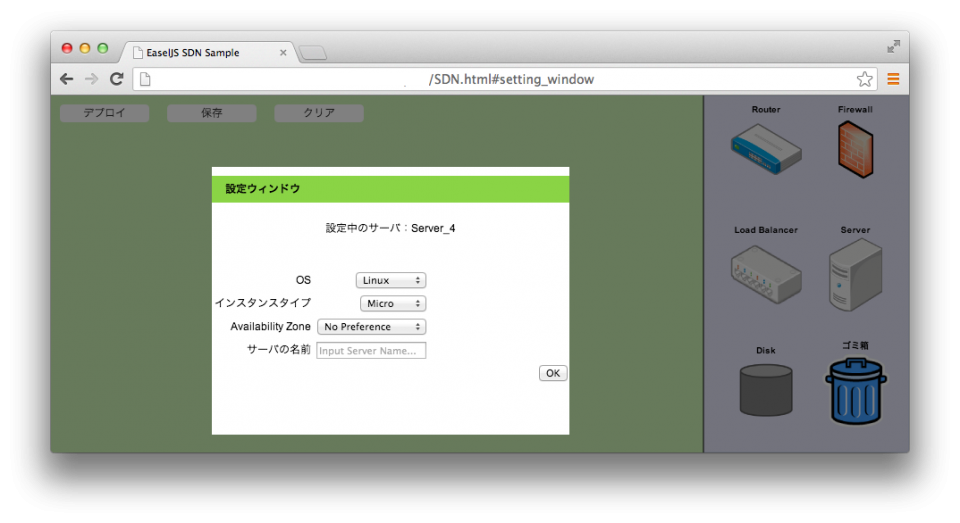Viewport: 960px width, 523px height.
Task: Open the Chrome hamburger menu
Action: (x=893, y=79)
